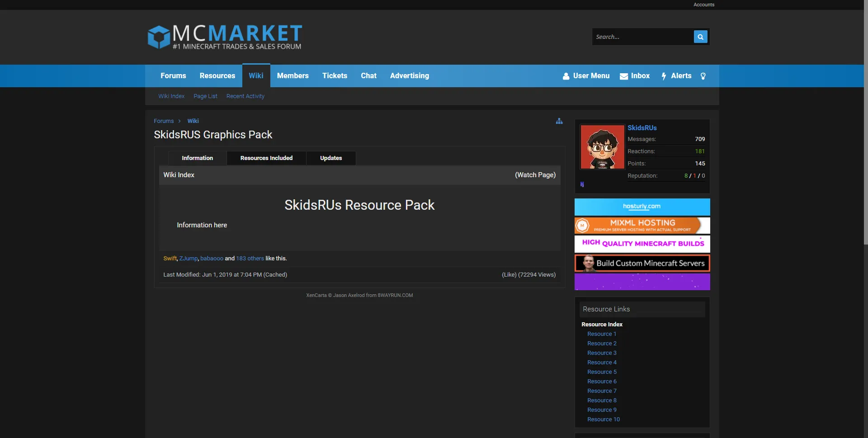Click the SkidsRUs avatar image
This screenshot has height=438, width=868.
(602, 147)
